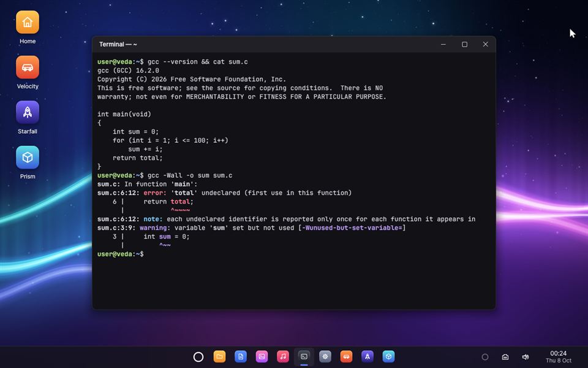Click the "gcc --version && cat sum.c" command
Screen dimensions: 588x368
[198, 62]
